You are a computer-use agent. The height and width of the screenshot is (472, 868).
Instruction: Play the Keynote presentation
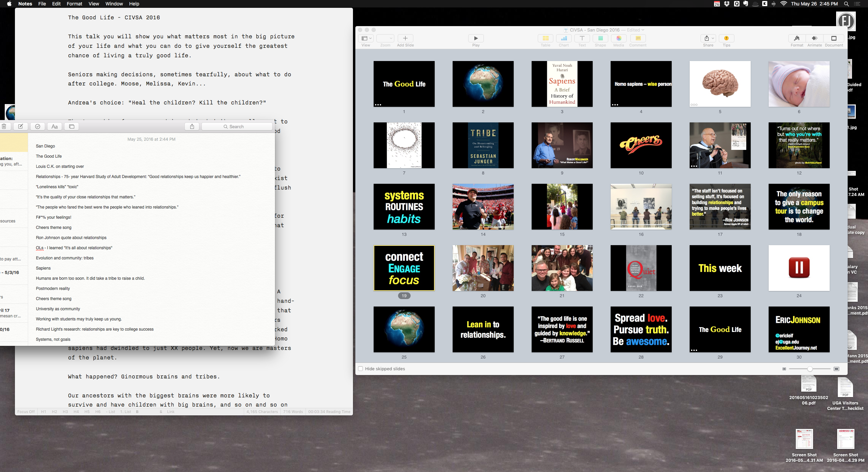(x=476, y=38)
